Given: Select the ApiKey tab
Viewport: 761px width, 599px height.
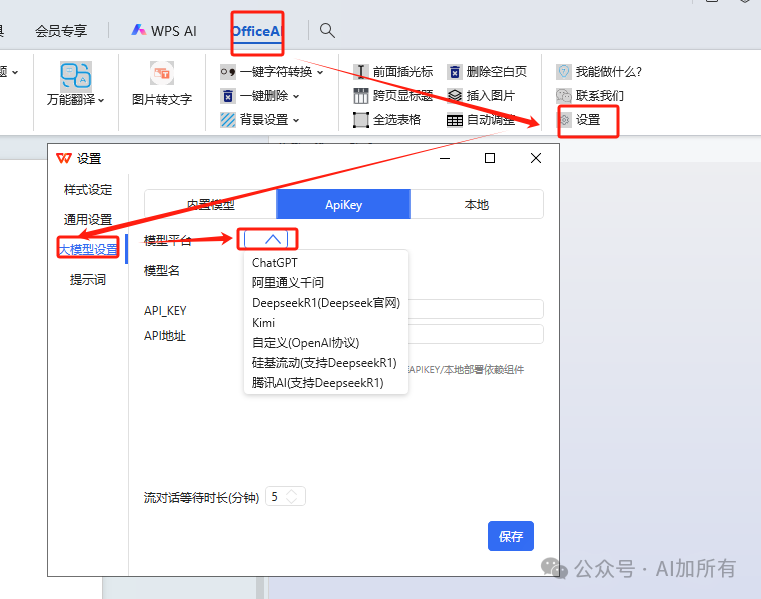Looking at the screenshot, I should (x=344, y=204).
